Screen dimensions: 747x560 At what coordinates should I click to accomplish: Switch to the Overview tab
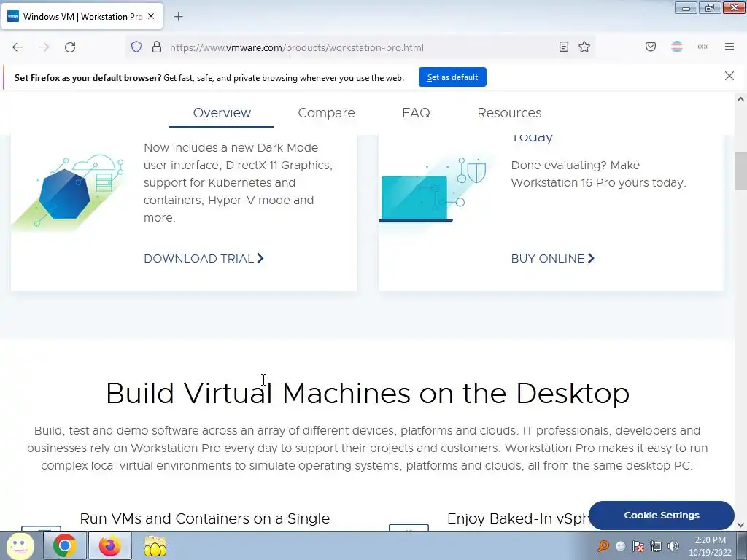coord(222,113)
